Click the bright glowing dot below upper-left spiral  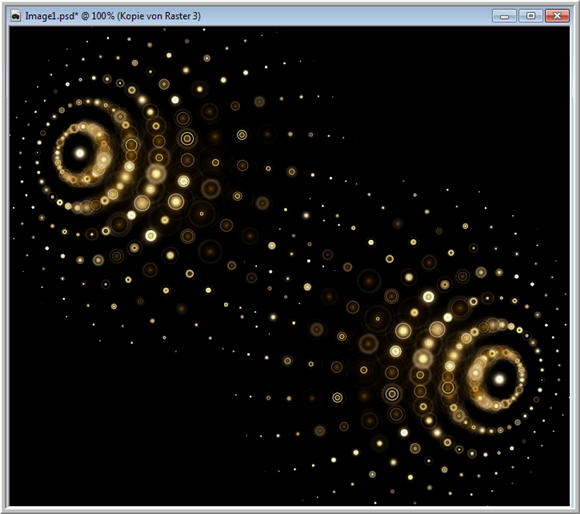151,236
